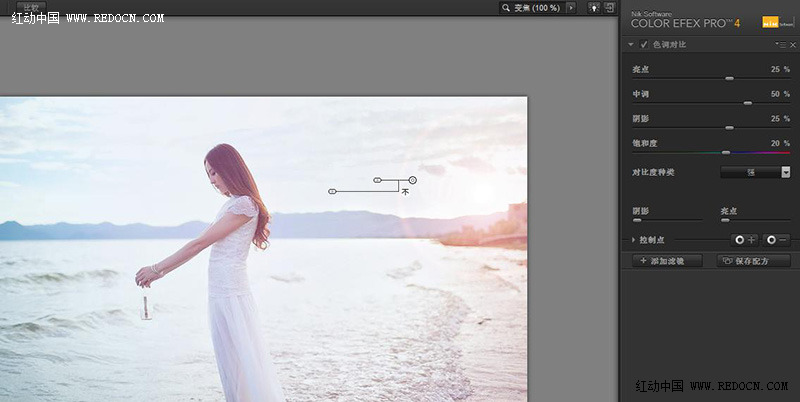Click the top 亮点 slider handle at 25%
The image size is (800, 402).
730,79
